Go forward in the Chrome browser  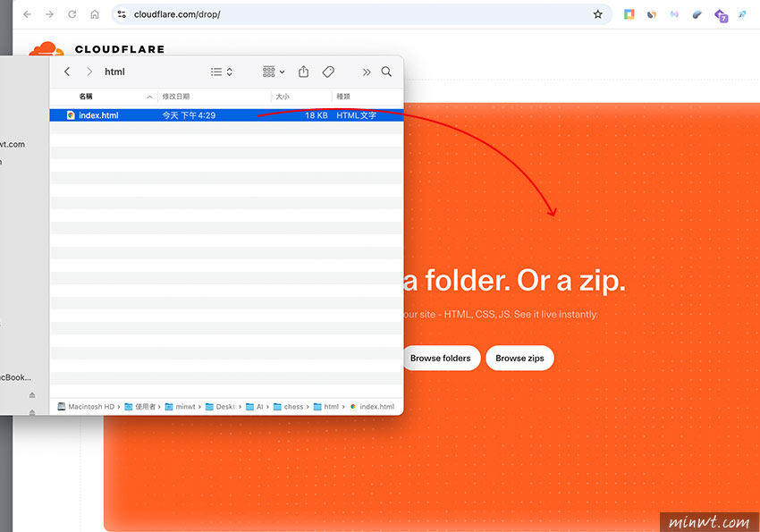(49, 14)
